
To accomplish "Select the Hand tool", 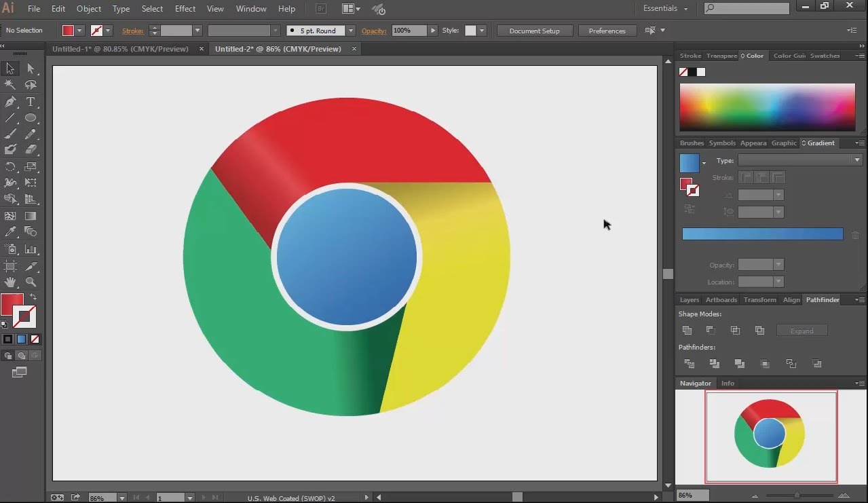I will click(10, 282).
